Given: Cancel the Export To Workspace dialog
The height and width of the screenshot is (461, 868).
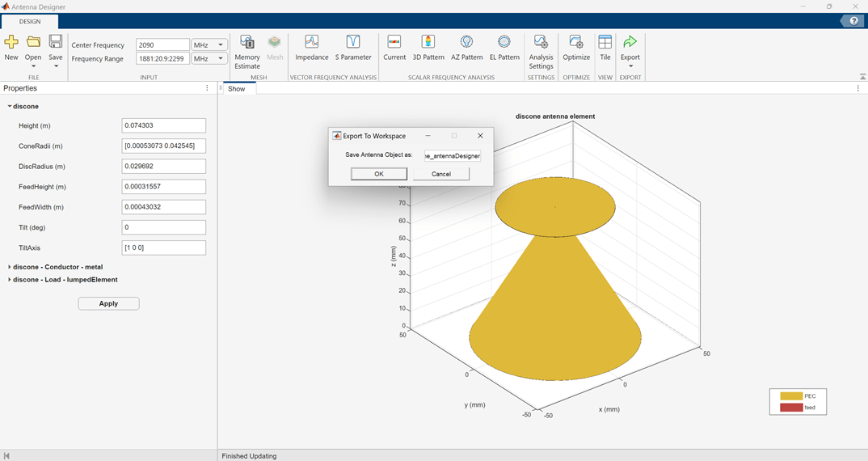Looking at the screenshot, I should 440,174.
